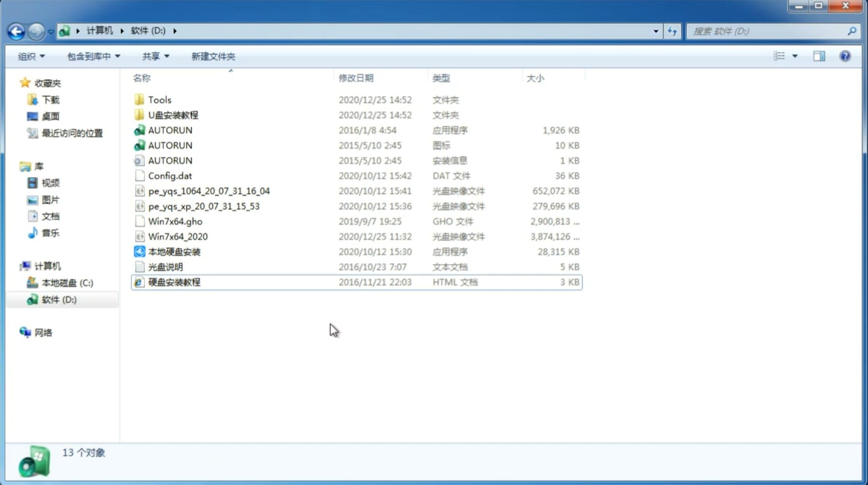Open pe_yqs_1064 disc image file

coord(209,191)
